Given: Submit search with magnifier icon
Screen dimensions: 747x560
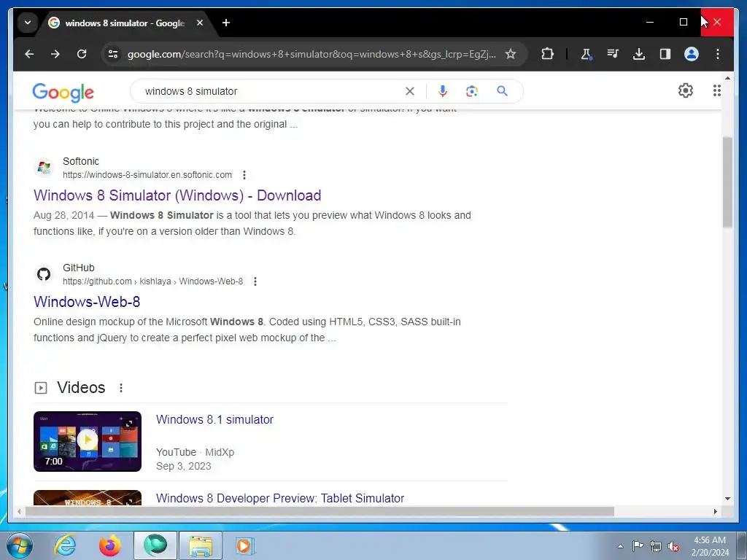Looking at the screenshot, I should 502,90.
